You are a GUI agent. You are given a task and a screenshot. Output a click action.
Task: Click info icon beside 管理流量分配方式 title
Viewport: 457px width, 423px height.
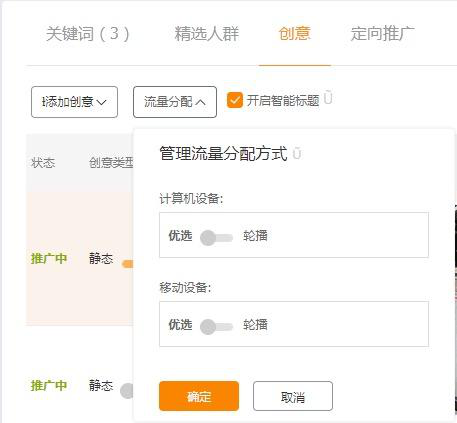tap(297, 153)
